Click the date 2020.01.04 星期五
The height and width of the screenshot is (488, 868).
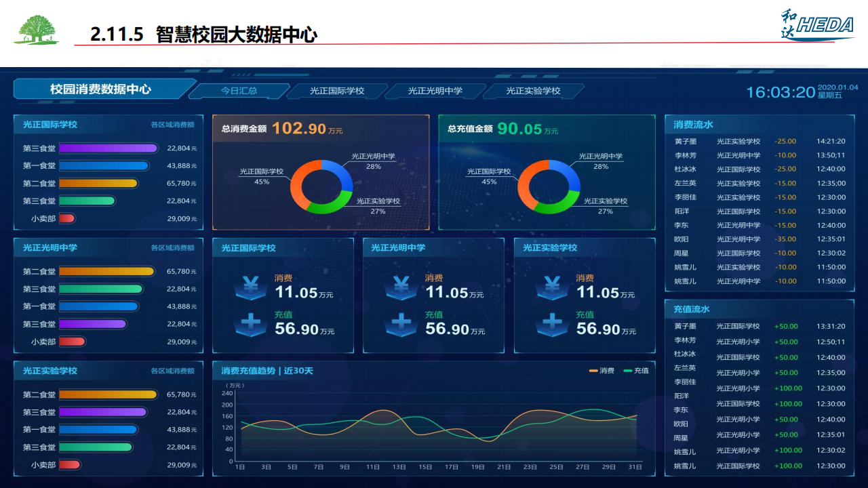838,91
